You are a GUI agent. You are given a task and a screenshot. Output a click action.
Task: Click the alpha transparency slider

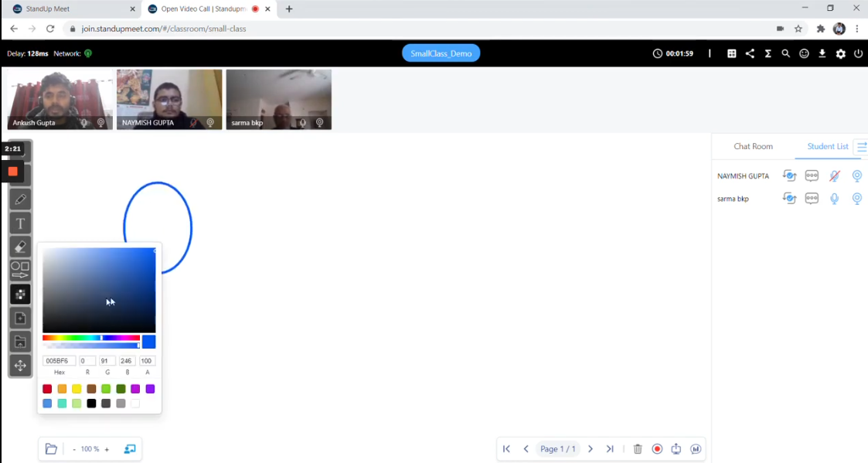point(91,346)
